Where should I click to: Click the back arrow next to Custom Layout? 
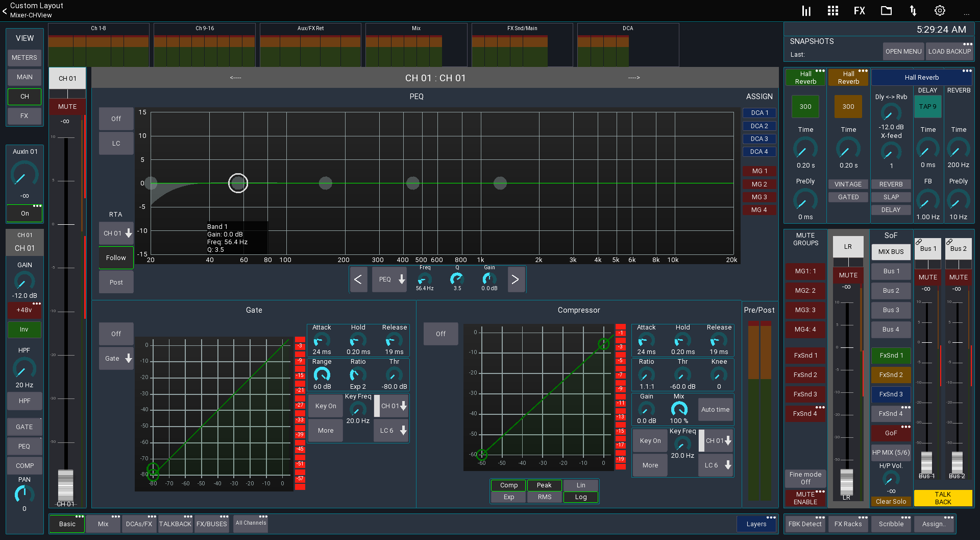(x=5, y=10)
